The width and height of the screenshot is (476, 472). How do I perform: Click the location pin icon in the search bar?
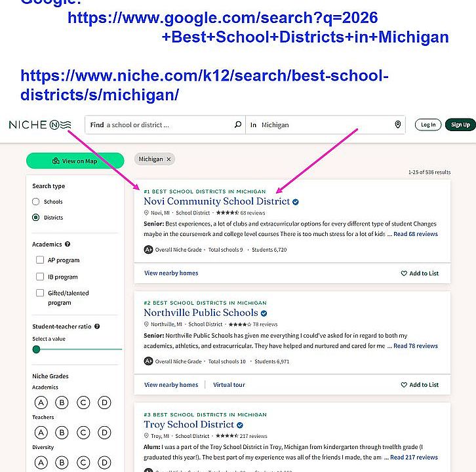[397, 125]
